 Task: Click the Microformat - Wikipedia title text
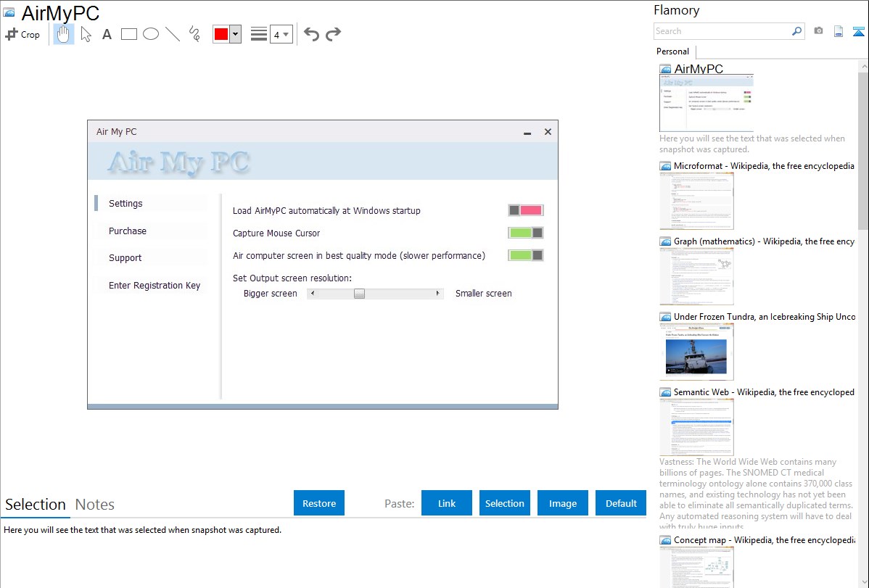coord(764,166)
